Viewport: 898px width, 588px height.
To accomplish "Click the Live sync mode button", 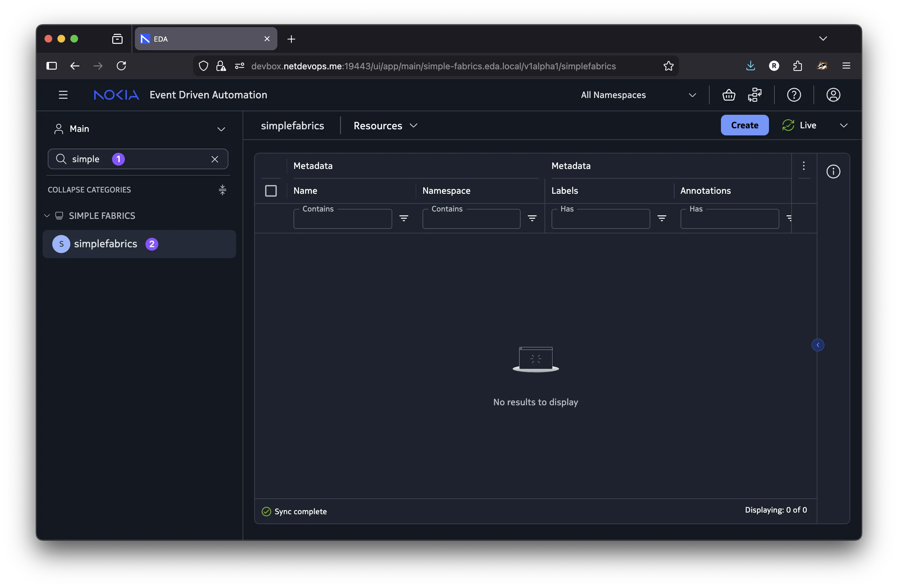I will tap(799, 125).
